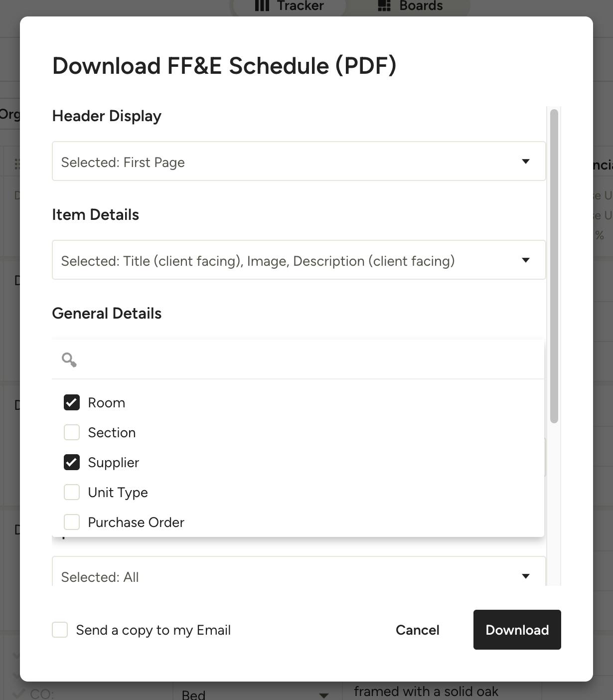Cancel the PDF download dialog
The width and height of the screenshot is (613, 700).
coord(418,630)
